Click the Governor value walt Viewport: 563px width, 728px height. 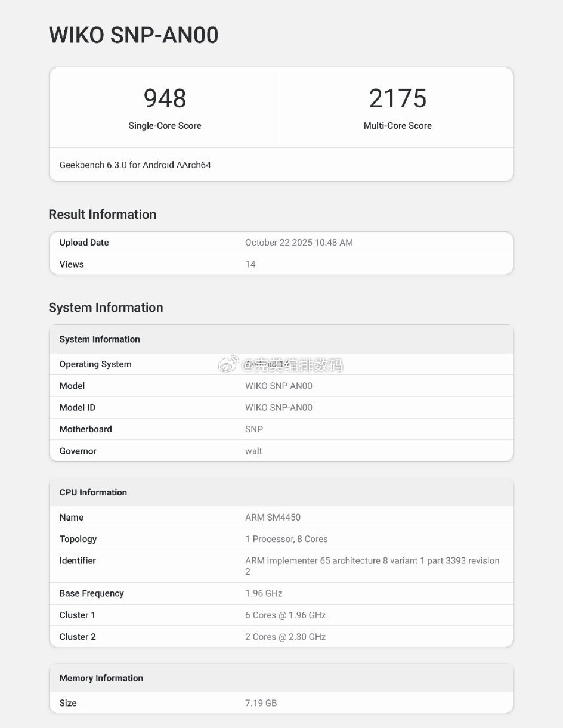click(x=253, y=451)
